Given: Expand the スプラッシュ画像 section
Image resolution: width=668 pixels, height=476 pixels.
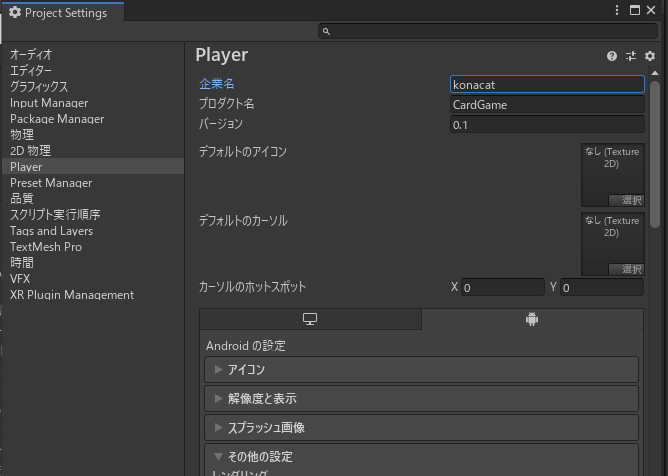Looking at the screenshot, I should point(421,427).
